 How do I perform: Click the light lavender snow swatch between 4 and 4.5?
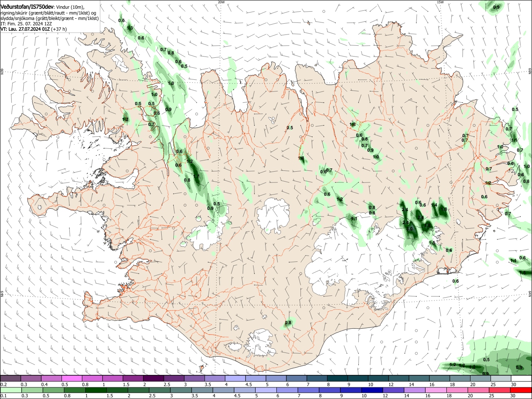[x=235, y=378]
